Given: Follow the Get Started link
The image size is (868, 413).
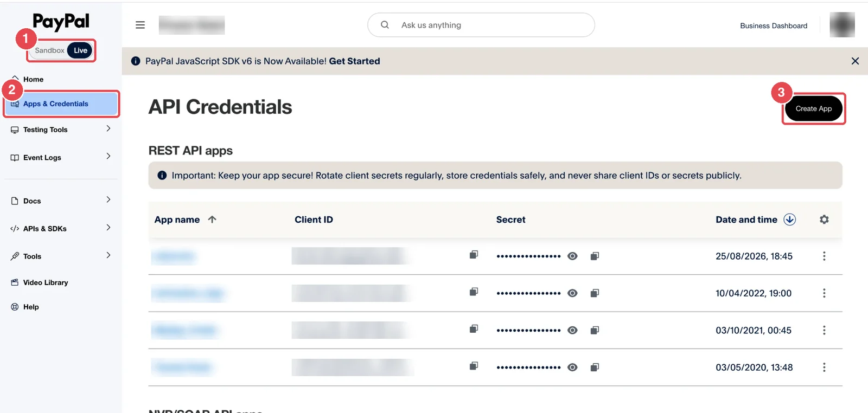Looking at the screenshot, I should [354, 61].
